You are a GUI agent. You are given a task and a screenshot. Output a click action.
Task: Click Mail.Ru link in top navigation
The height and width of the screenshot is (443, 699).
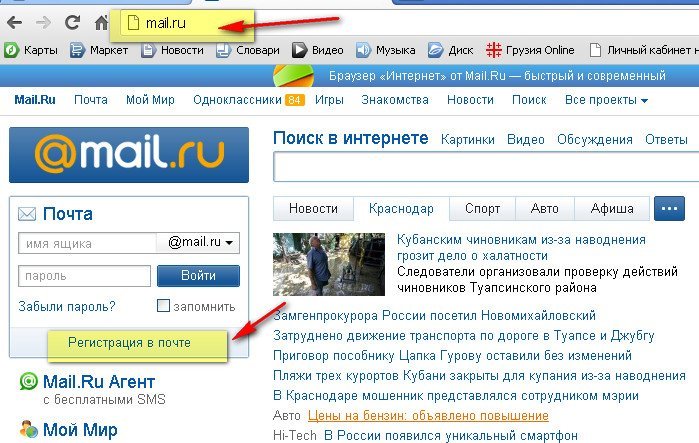click(35, 100)
